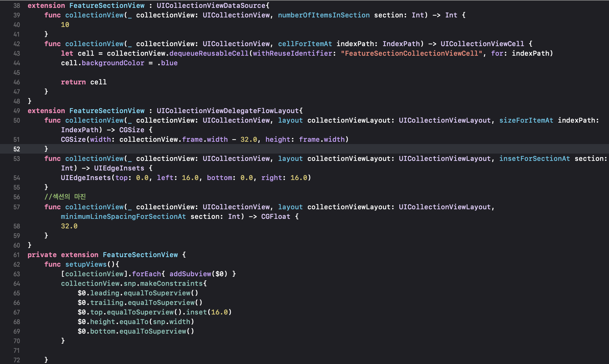Click the return keyword on line 46
This screenshot has width=609, height=364.
point(73,82)
